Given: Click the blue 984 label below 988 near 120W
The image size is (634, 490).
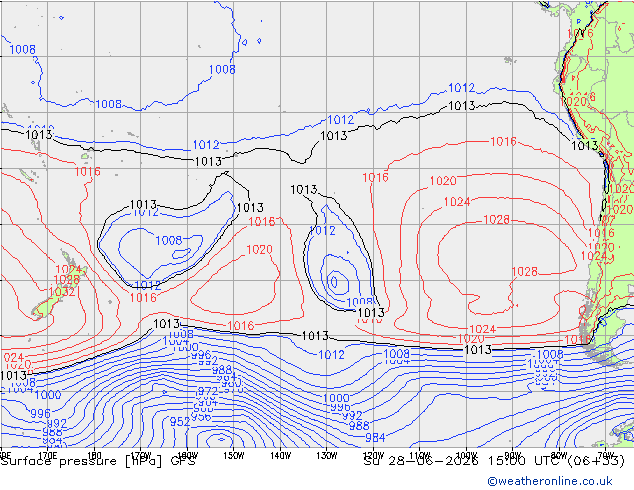Looking at the screenshot, I should [x=375, y=437].
